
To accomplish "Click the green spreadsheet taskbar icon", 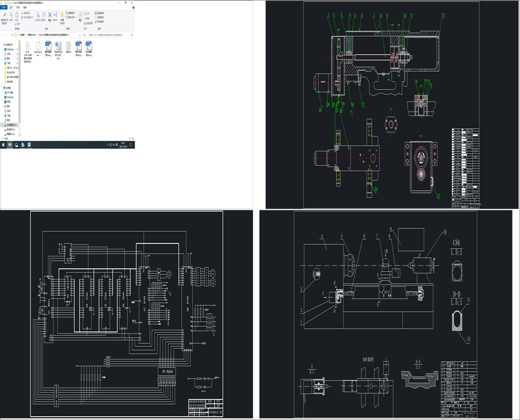I will pos(29,145).
